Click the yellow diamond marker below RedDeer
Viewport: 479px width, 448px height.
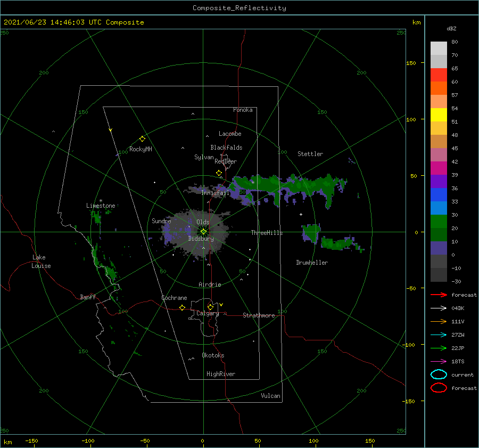pyautogui.click(x=219, y=173)
